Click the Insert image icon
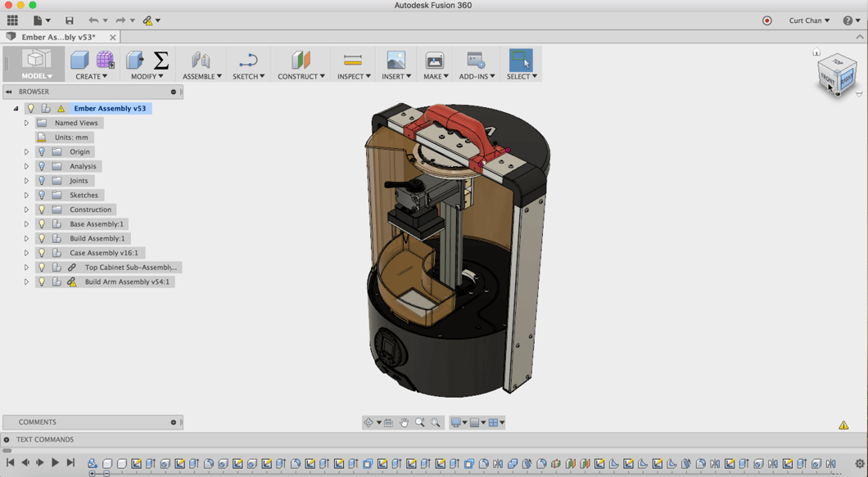Image resolution: width=868 pixels, height=477 pixels. [x=396, y=60]
